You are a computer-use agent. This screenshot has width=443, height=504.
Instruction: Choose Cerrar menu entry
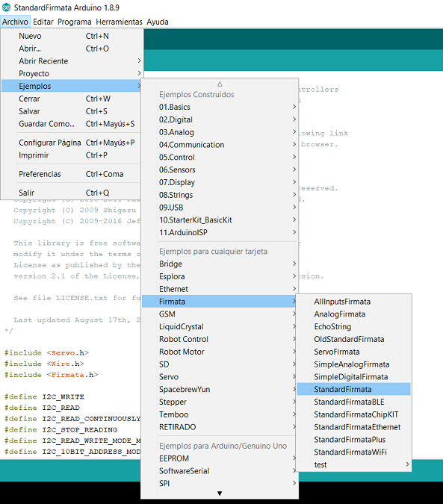(x=72, y=99)
